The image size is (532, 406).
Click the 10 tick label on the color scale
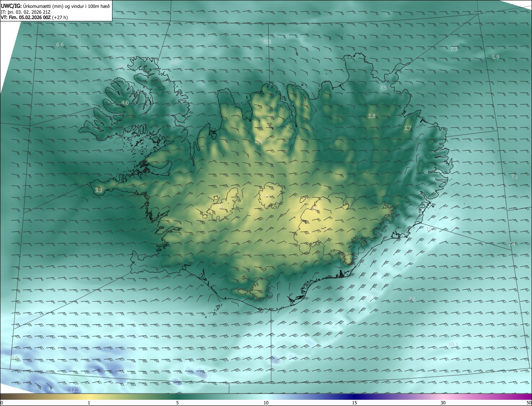click(x=266, y=403)
